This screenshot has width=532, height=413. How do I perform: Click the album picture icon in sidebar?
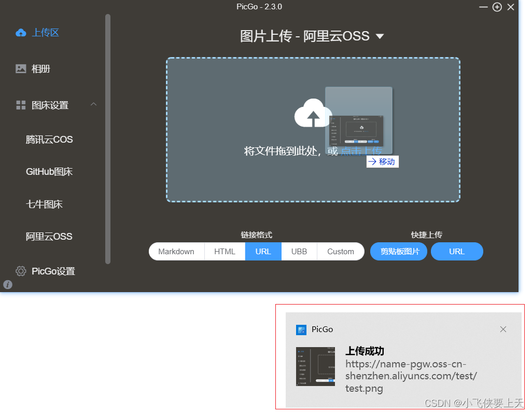click(21, 68)
